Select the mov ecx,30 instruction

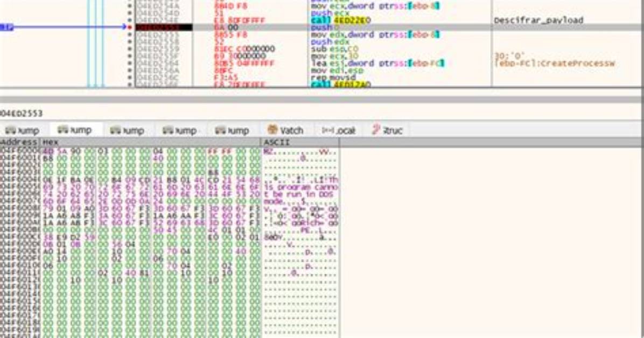click(x=335, y=57)
